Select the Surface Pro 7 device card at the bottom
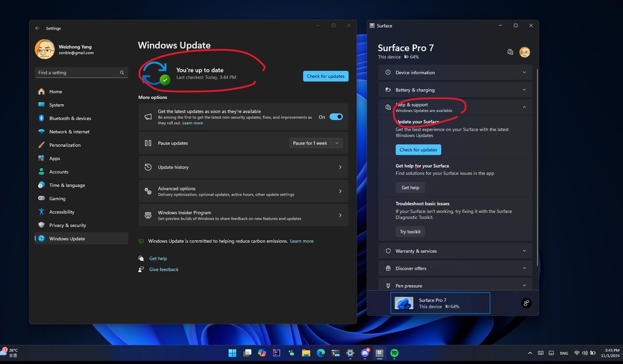 pyautogui.click(x=440, y=303)
